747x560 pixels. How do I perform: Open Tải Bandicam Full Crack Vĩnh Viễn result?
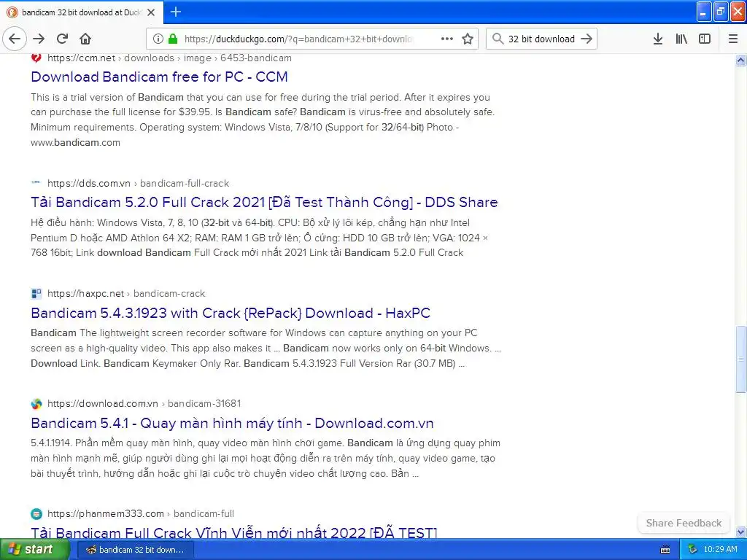click(x=234, y=532)
